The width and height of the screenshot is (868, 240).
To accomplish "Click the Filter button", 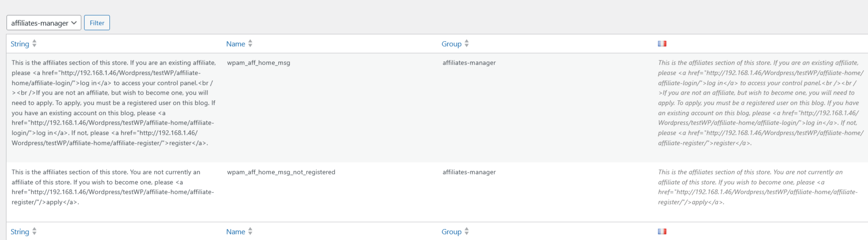I will (x=97, y=23).
